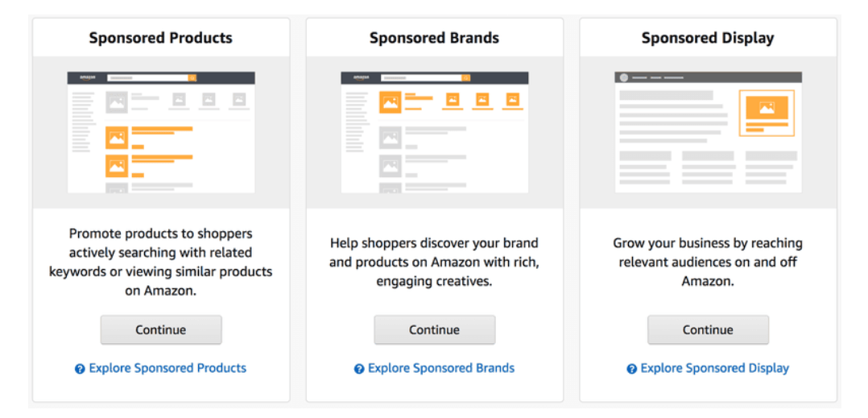Click orange ad box in Sponsored Display preview
Screen dimensions: 868x418
pyautogui.click(x=767, y=113)
